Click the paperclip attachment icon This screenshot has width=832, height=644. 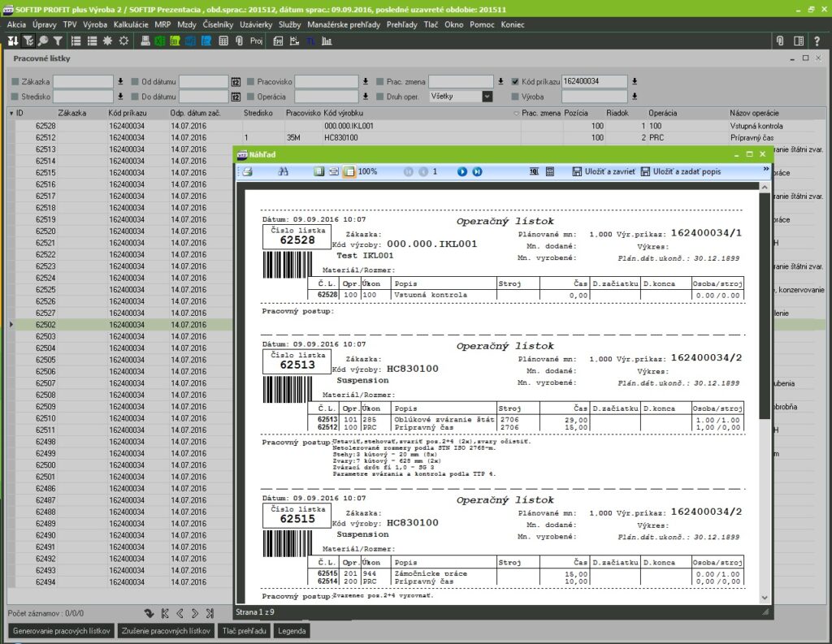click(239, 41)
